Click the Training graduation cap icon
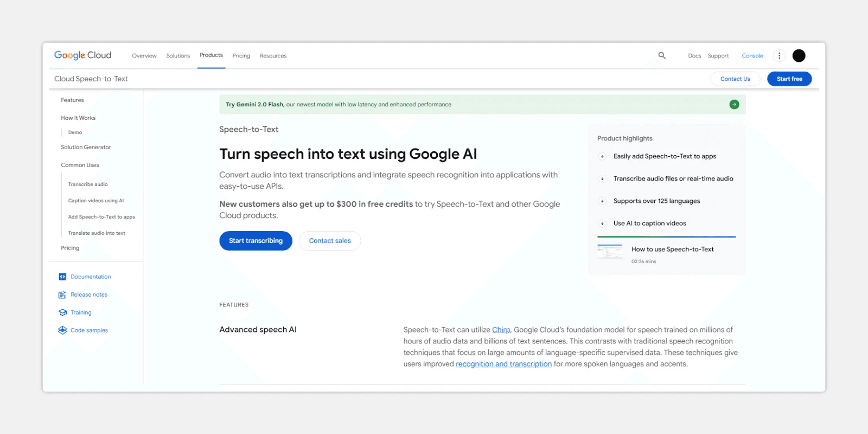868x434 pixels. point(62,312)
